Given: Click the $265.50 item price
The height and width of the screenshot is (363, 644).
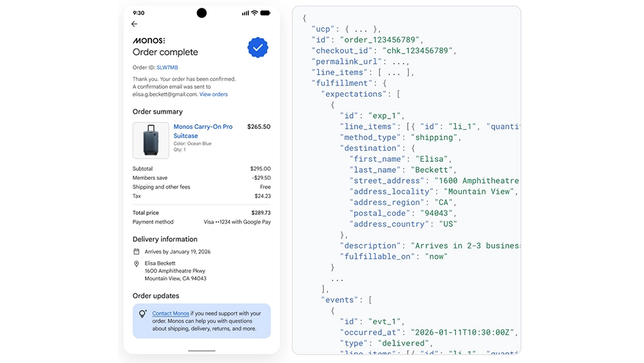Looking at the screenshot, I should (x=259, y=126).
